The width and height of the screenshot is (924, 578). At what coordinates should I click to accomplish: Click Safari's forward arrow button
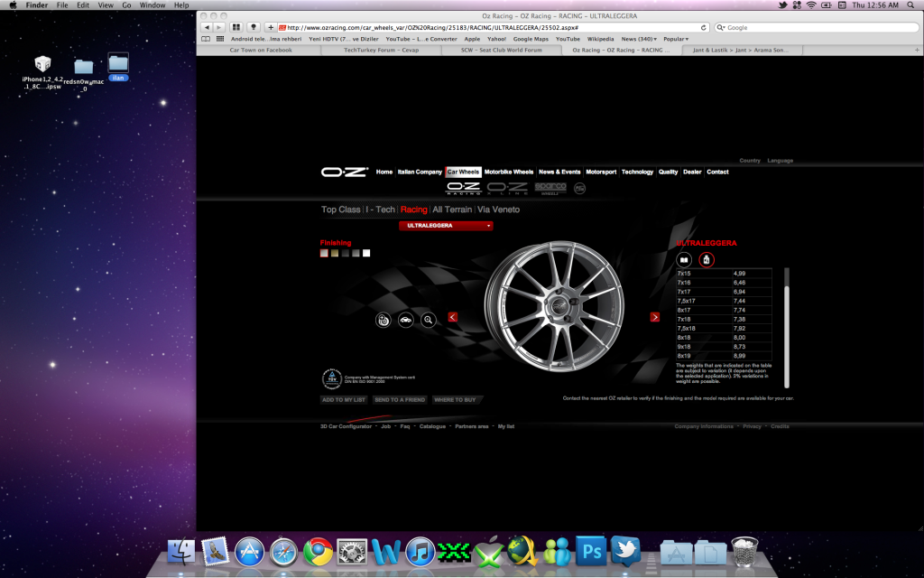pyautogui.click(x=219, y=27)
